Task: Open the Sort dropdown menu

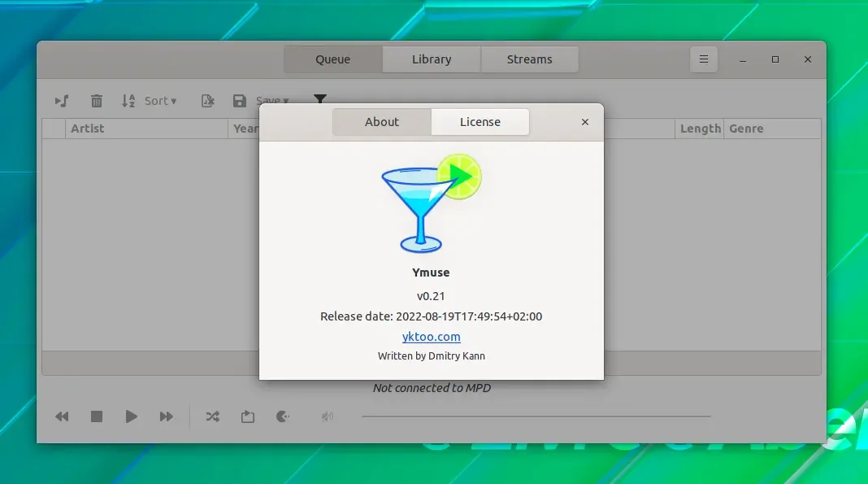Action: tap(161, 101)
